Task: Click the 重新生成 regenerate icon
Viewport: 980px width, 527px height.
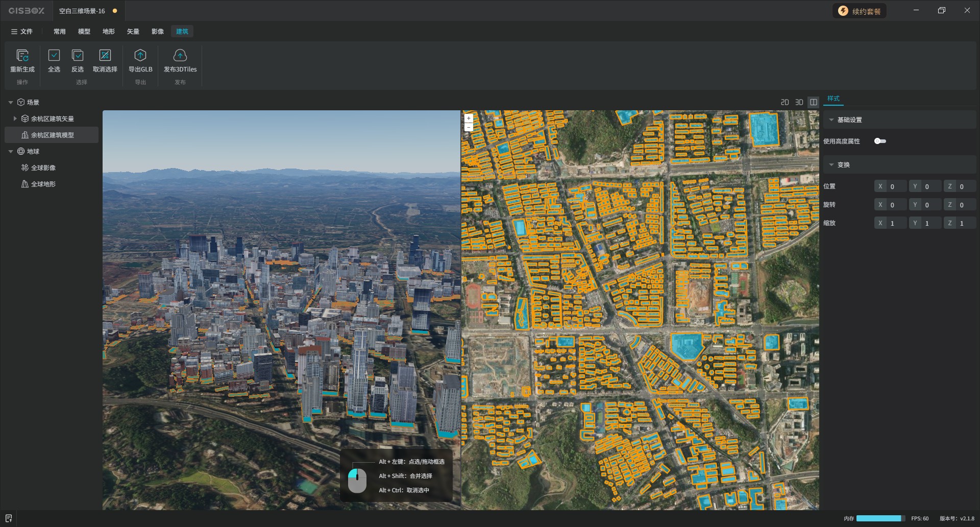Action: (22, 56)
